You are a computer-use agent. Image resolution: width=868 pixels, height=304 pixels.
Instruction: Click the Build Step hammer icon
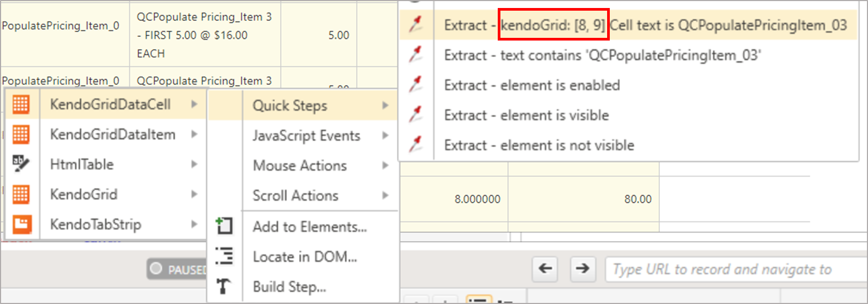tap(224, 286)
